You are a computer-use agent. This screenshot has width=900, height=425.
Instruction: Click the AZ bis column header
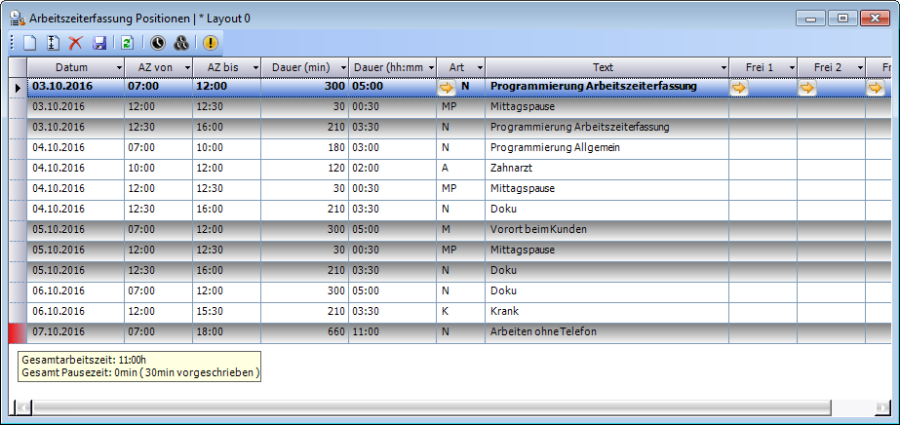pos(220,67)
